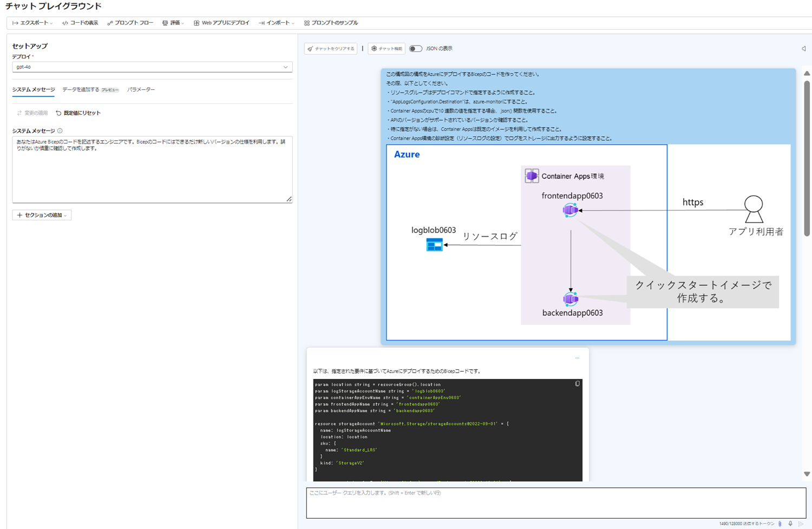The height and width of the screenshot is (529, 812).
Task: Click the reset arrow icon beside 既定値にリセット
Action: (58, 113)
